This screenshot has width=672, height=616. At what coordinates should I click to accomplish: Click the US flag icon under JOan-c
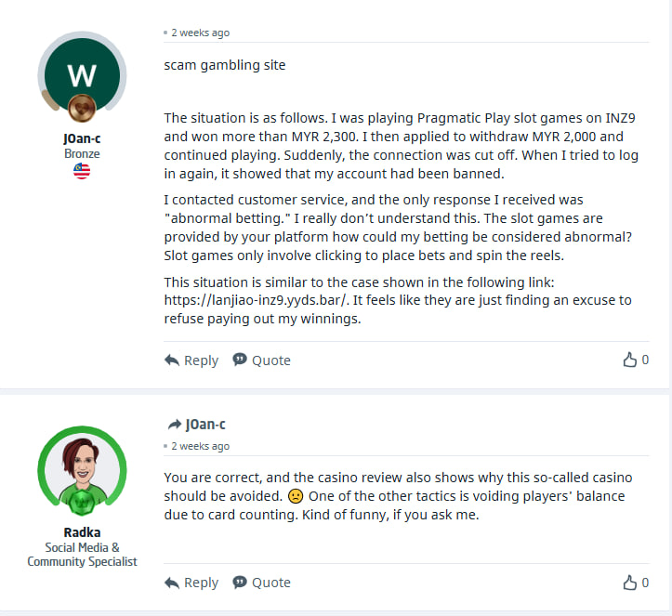tap(82, 172)
